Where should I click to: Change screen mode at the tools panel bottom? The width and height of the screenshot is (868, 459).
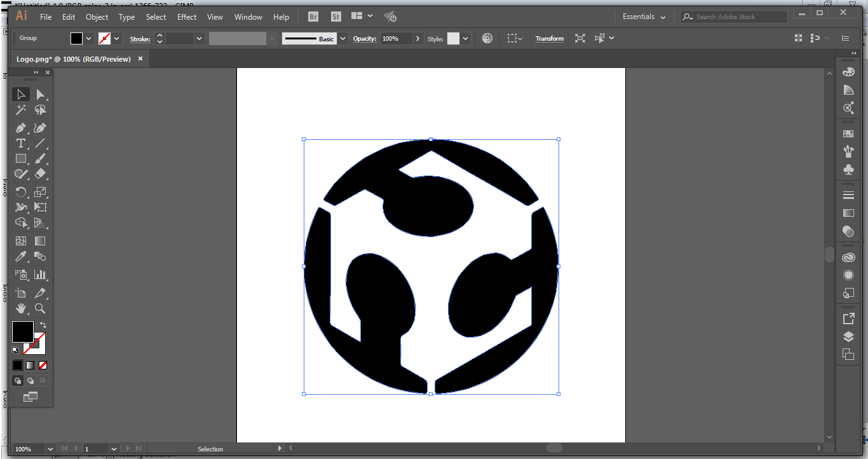coord(30,397)
